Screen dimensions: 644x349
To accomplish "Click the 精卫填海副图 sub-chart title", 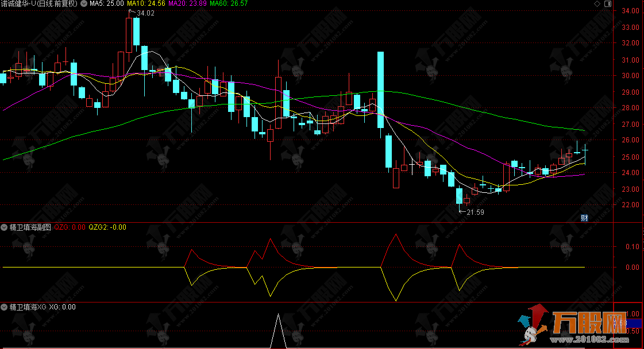I will 31,227.
